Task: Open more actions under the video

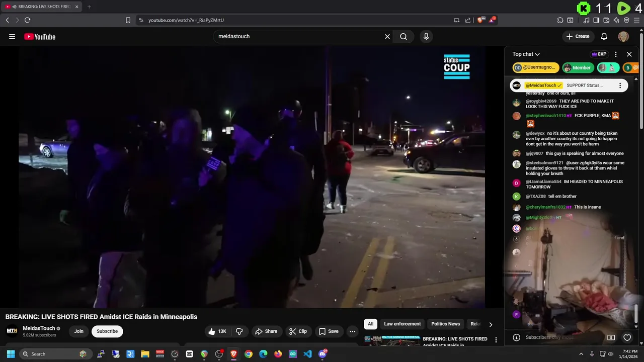Action: coord(352,331)
